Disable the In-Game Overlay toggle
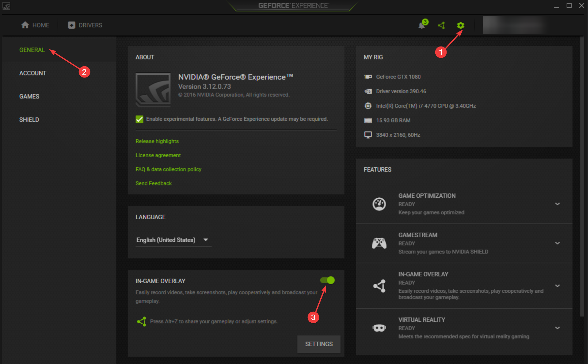This screenshot has width=588, height=364. point(327,280)
